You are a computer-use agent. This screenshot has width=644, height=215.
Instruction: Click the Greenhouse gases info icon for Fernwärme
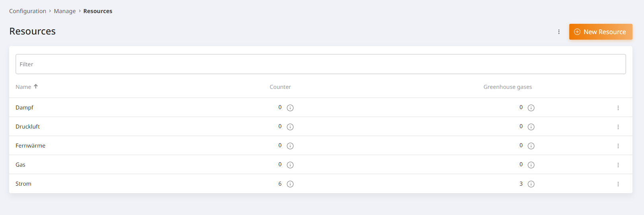(x=531, y=146)
